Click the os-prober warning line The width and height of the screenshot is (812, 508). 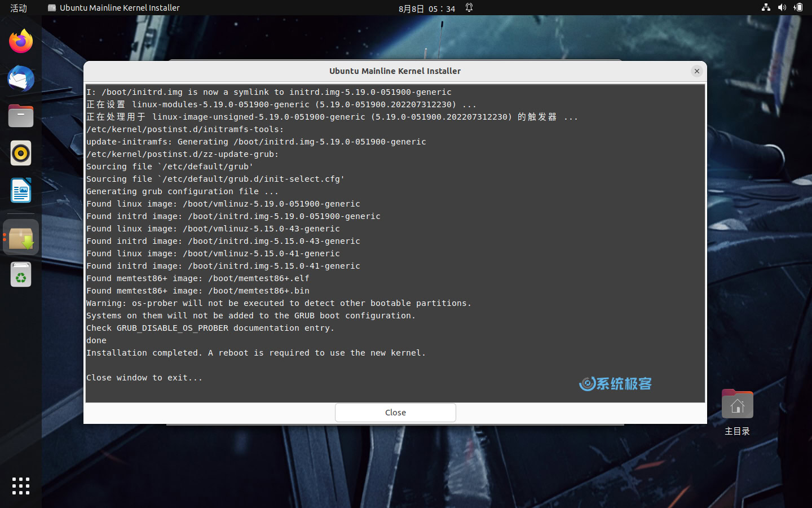click(279, 303)
